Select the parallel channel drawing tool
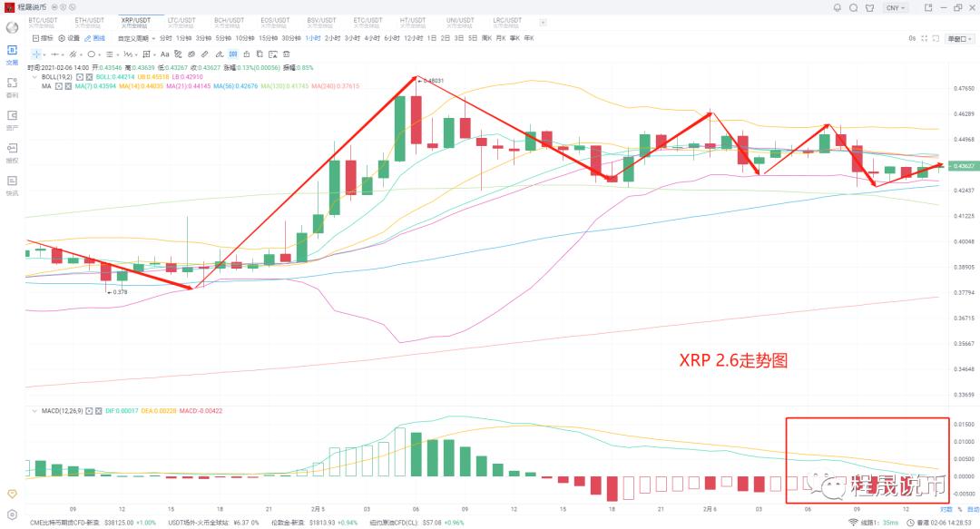The width and height of the screenshot is (980, 529). [x=73, y=54]
